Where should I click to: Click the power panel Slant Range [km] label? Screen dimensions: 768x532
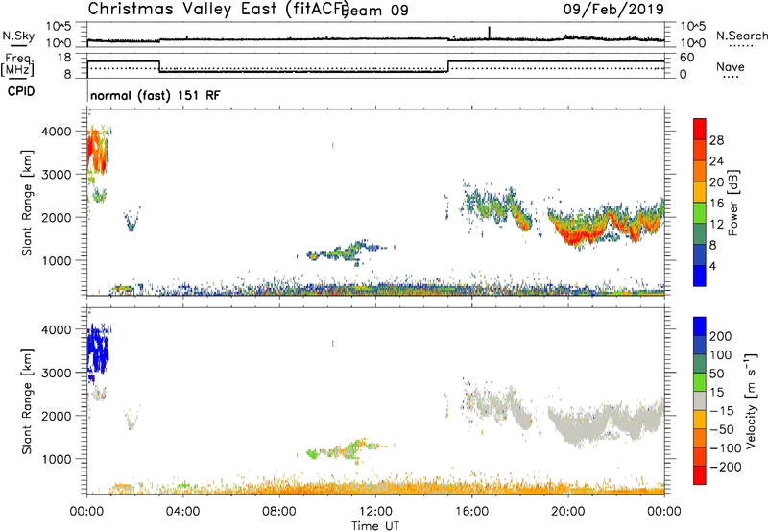point(27,203)
